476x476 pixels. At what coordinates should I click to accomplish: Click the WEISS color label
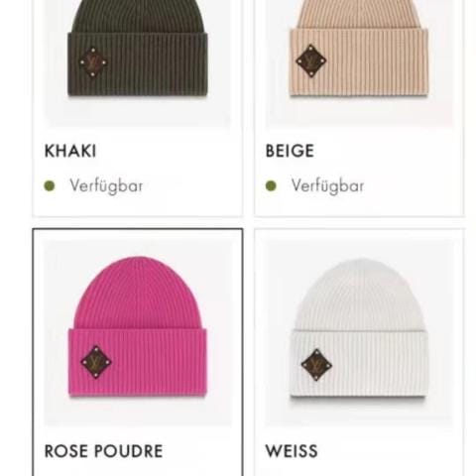pos(292,451)
